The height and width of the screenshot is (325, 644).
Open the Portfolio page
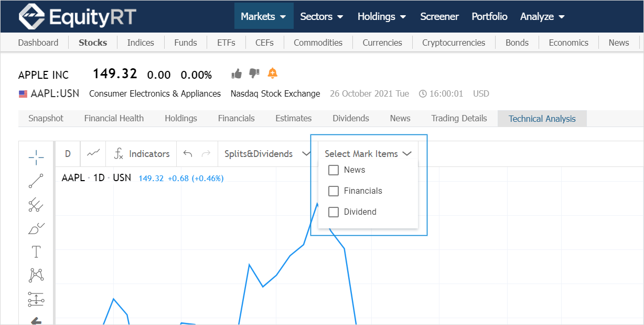[x=489, y=16]
